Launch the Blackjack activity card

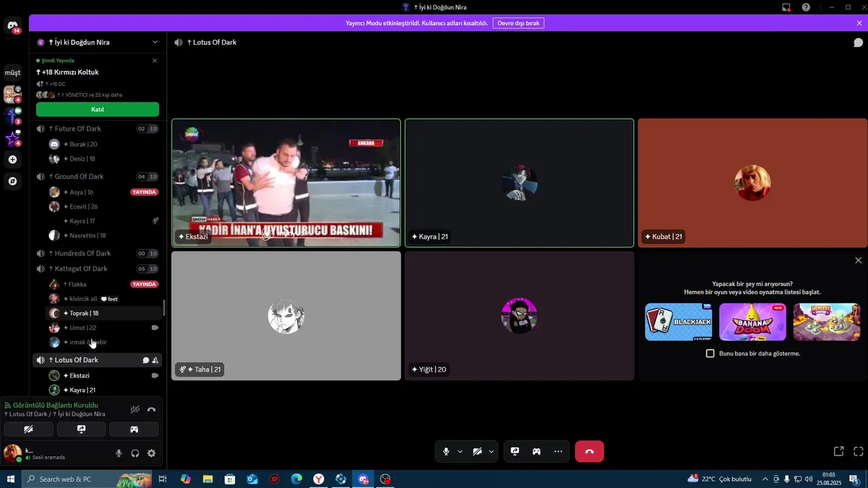point(678,322)
